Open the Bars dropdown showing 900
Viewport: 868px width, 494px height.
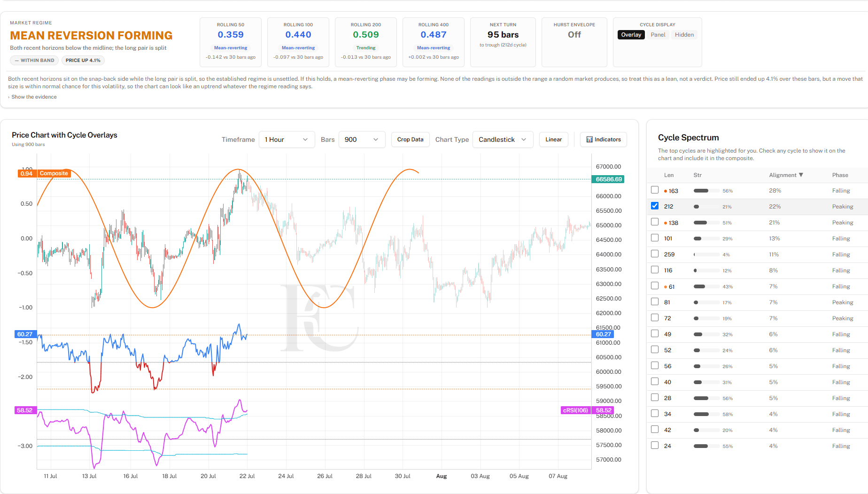click(362, 139)
